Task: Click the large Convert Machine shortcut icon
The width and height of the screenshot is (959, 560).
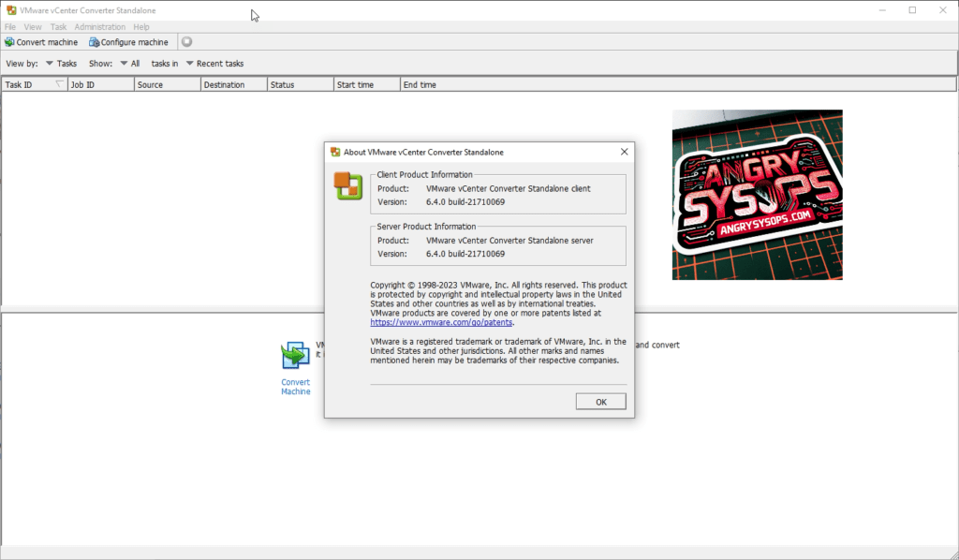Action: point(295,356)
